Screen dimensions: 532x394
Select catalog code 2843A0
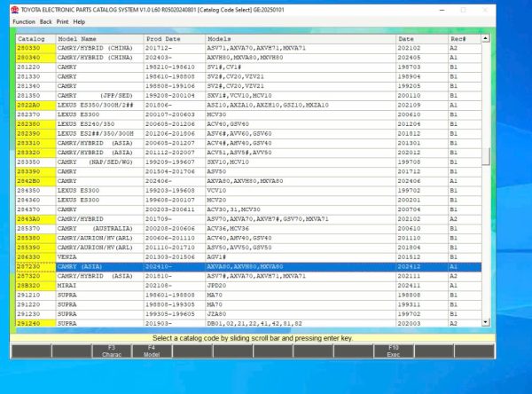tap(35, 219)
